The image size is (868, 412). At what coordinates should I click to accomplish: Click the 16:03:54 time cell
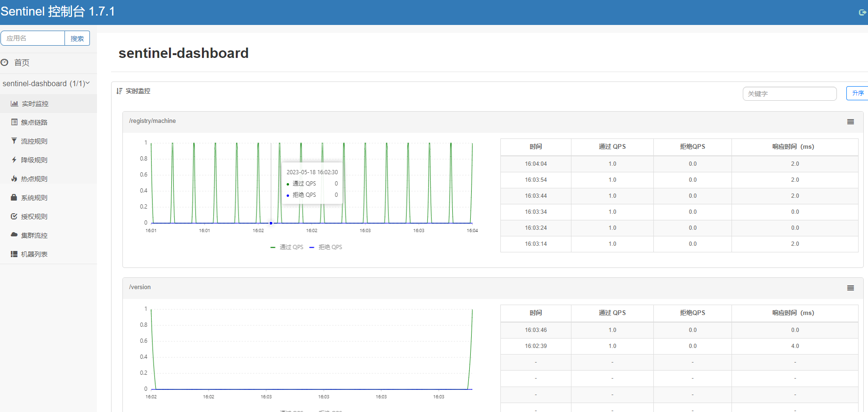[536, 180]
